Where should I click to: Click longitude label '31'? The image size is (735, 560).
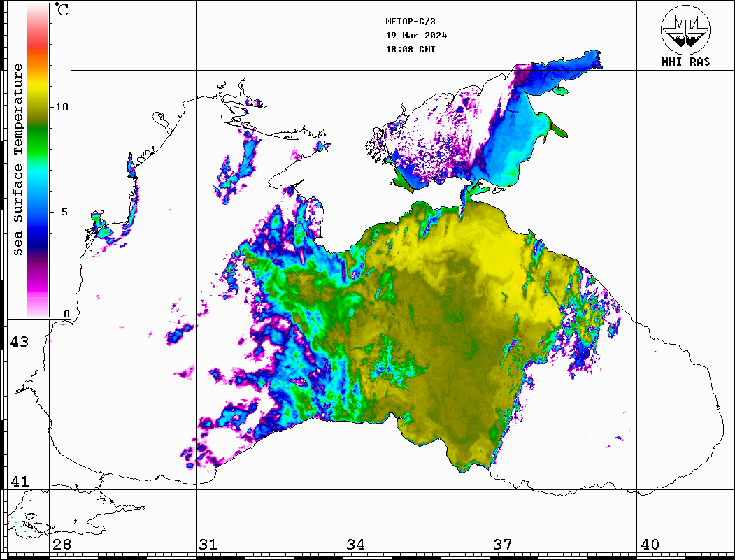pos(208,545)
